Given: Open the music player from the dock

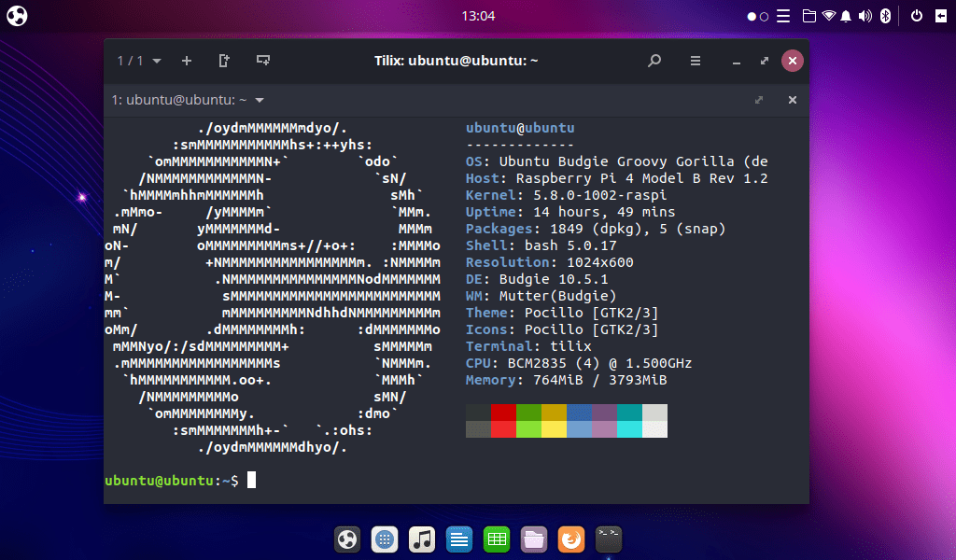Looking at the screenshot, I should point(421,539).
